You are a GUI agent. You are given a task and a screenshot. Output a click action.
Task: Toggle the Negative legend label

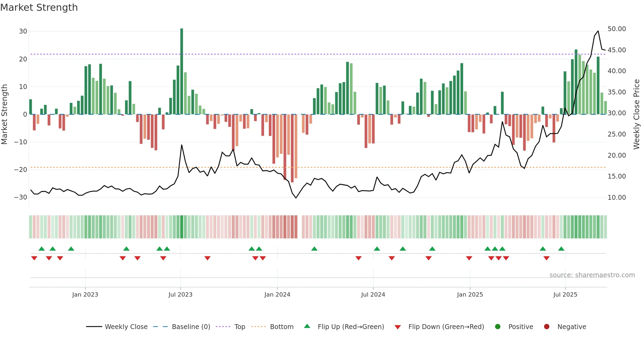(572, 327)
